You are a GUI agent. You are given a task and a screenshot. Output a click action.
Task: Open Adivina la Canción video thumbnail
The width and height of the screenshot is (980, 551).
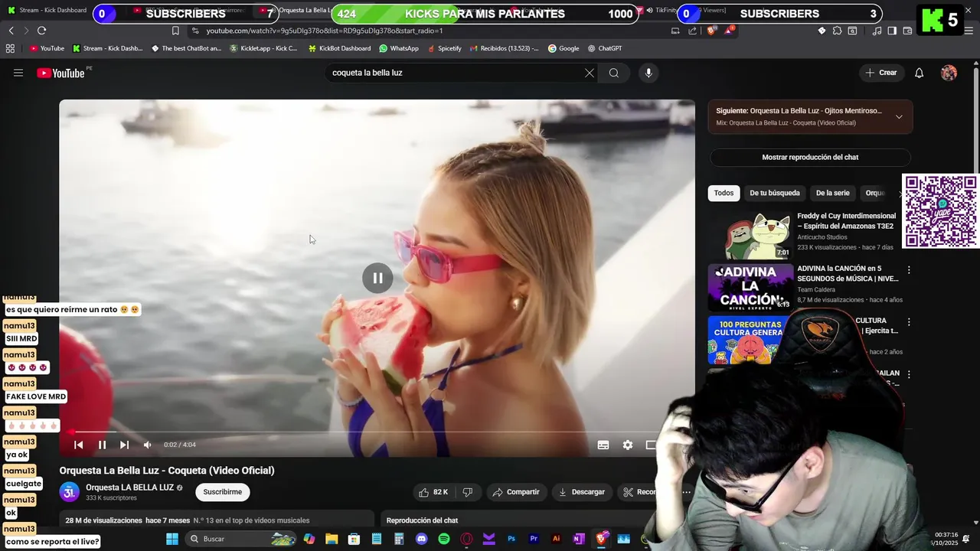click(x=750, y=287)
